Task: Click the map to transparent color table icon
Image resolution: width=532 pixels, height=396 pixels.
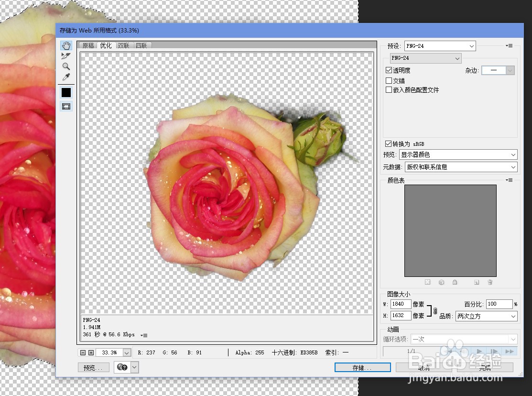Action: tap(427, 282)
